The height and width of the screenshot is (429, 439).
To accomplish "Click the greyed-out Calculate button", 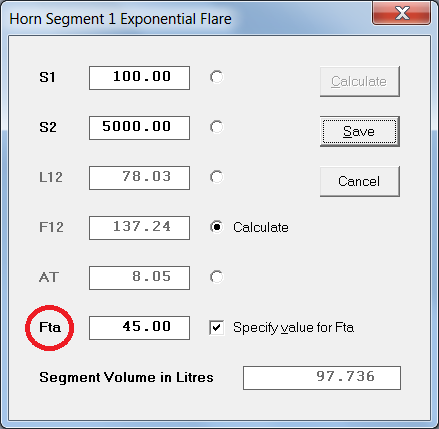I will [360, 81].
